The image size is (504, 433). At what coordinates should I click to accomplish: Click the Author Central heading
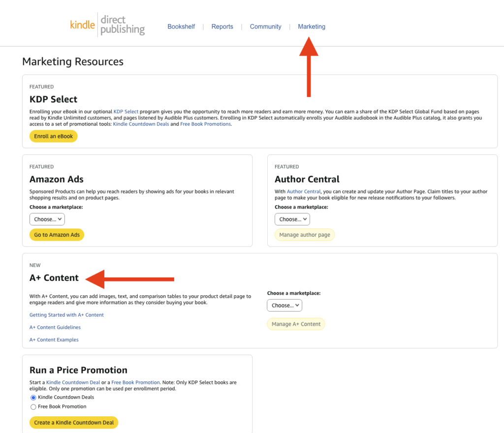tap(307, 179)
